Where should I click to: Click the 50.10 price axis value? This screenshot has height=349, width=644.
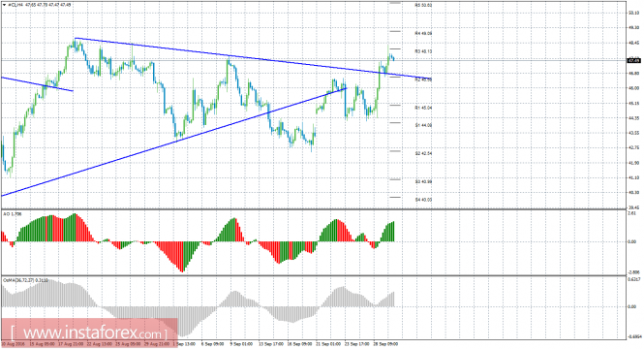click(633, 13)
